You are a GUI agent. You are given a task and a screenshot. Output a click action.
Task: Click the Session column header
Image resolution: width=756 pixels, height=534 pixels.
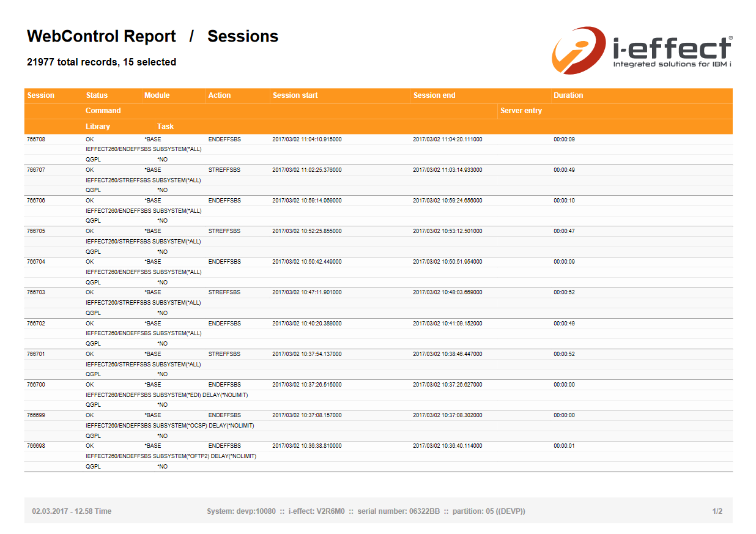pyautogui.click(x=41, y=95)
